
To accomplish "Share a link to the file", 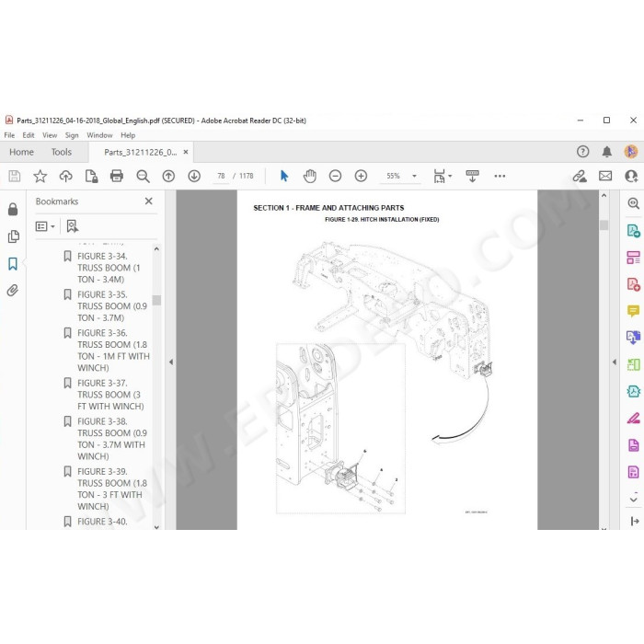I will tap(580, 177).
